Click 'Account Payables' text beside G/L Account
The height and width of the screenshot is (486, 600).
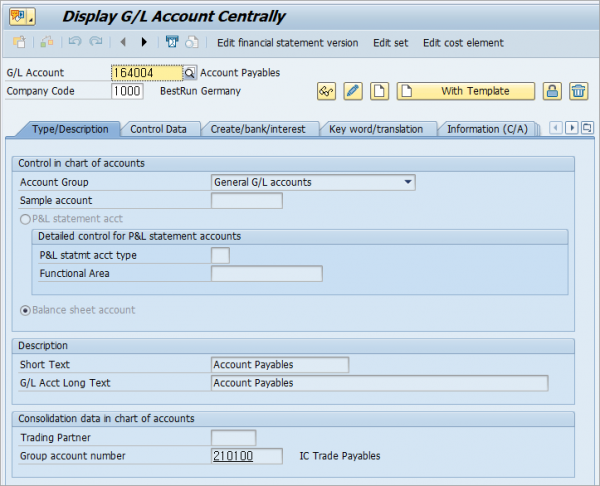(240, 73)
